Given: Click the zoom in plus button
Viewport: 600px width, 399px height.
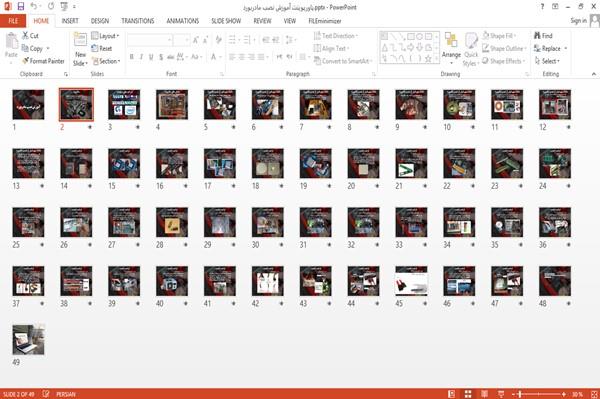Looking at the screenshot, I should tap(564, 394).
